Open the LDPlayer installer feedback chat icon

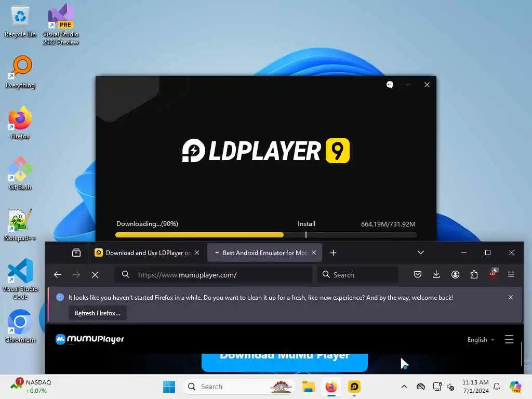pyautogui.click(x=390, y=85)
